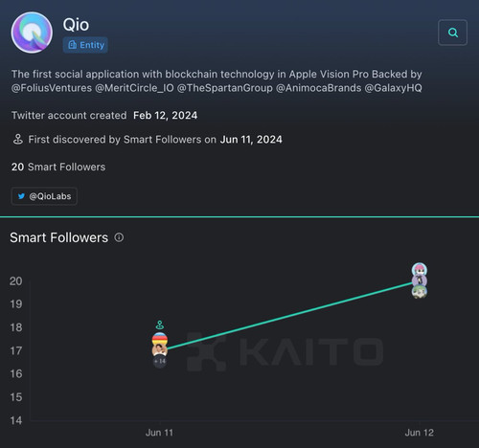The height and width of the screenshot is (448, 479).
Task: Select the striped colorful avatar at Jun 11
Action: click(160, 339)
